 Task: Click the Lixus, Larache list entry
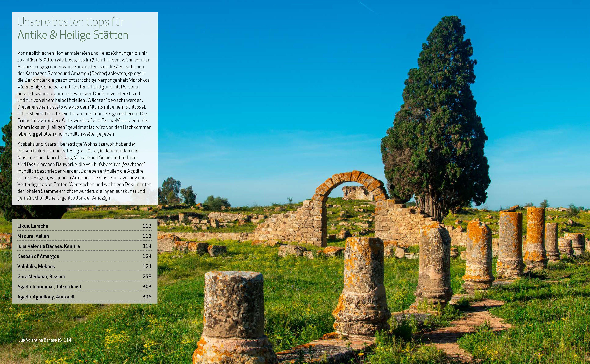point(33,226)
